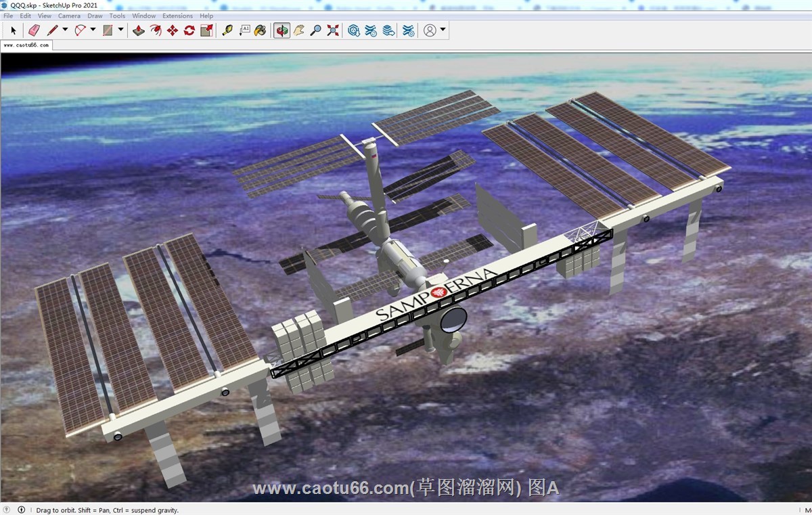The height and width of the screenshot is (515, 812).
Task: Select the Zoom magnifier tool
Action: (x=315, y=30)
